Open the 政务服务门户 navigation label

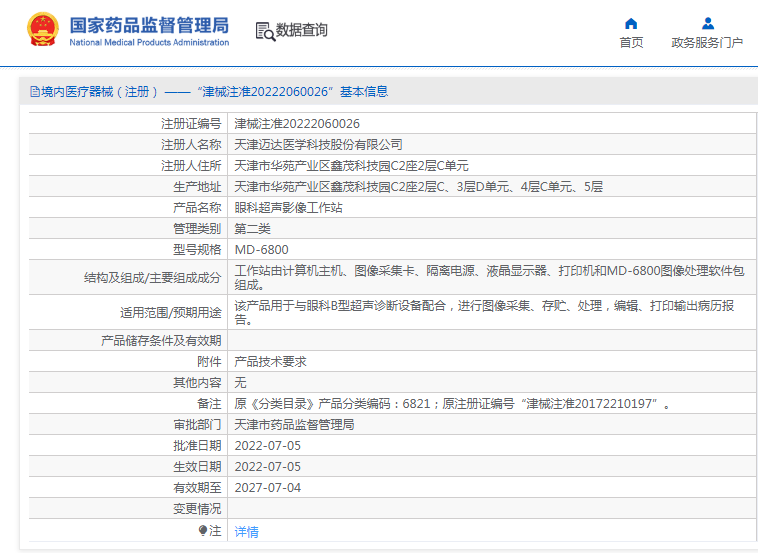click(707, 42)
